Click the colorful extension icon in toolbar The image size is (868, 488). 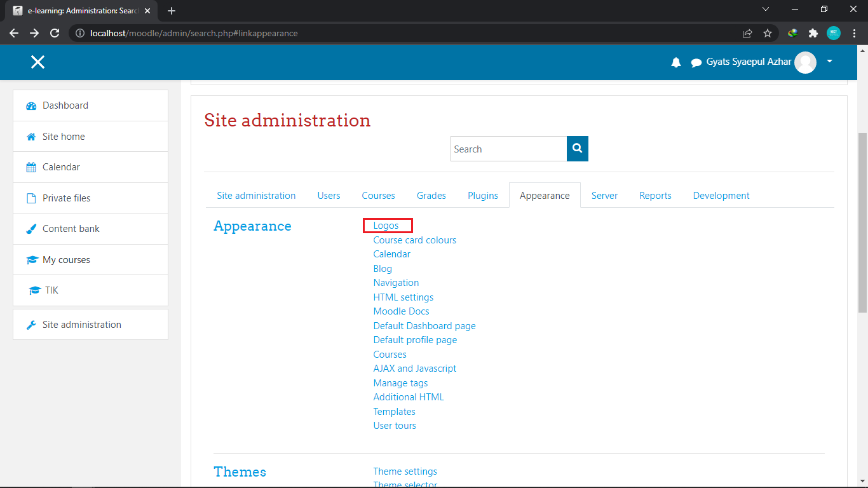(792, 33)
